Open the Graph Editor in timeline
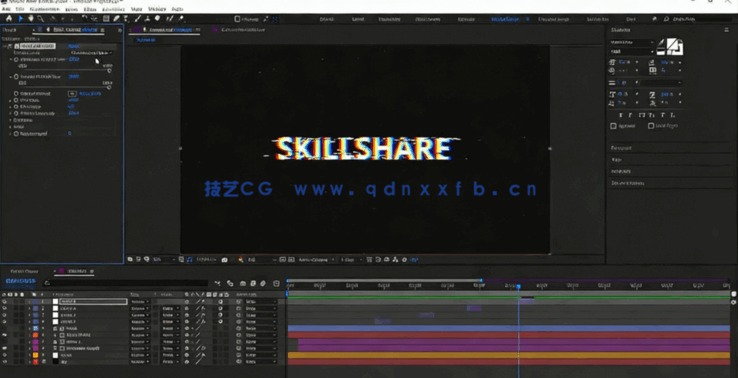This screenshot has width=738, height=378. coord(276,283)
